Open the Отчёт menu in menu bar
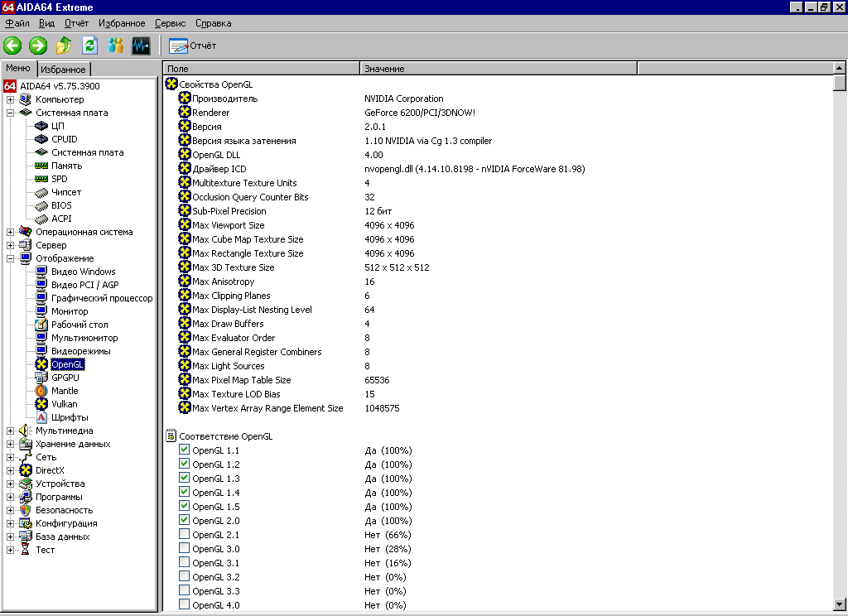This screenshot has height=616, width=848. (x=76, y=23)
